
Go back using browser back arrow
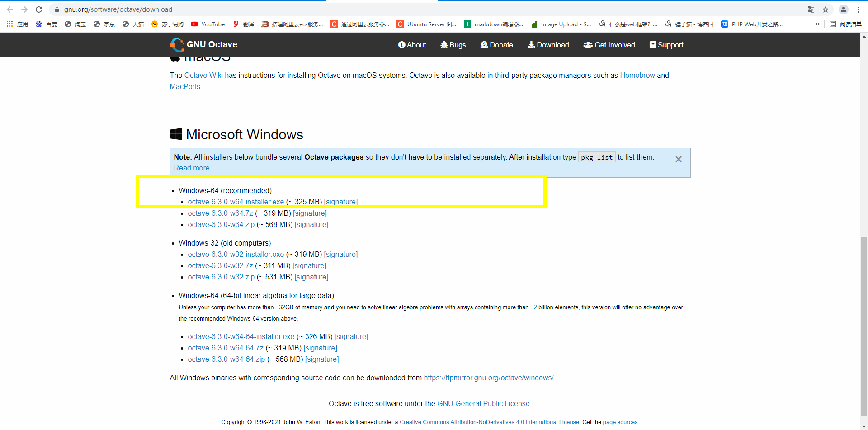click(10, 9)
